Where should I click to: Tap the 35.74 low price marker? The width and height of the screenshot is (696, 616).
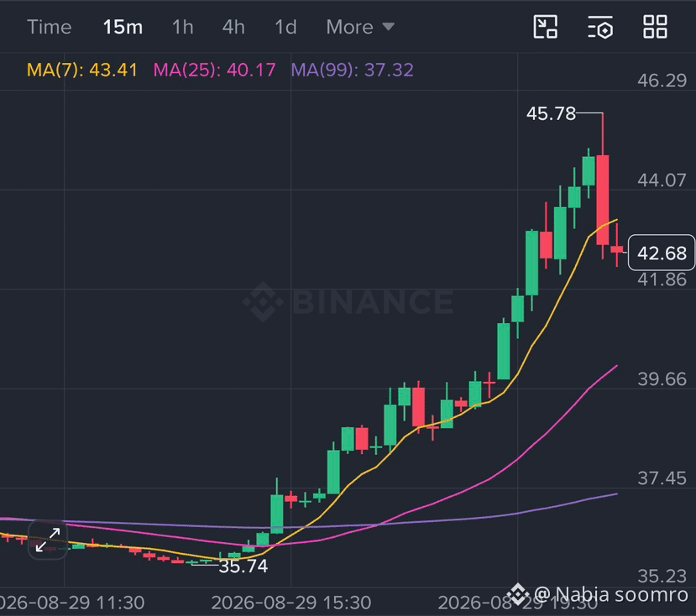point(243,566)
